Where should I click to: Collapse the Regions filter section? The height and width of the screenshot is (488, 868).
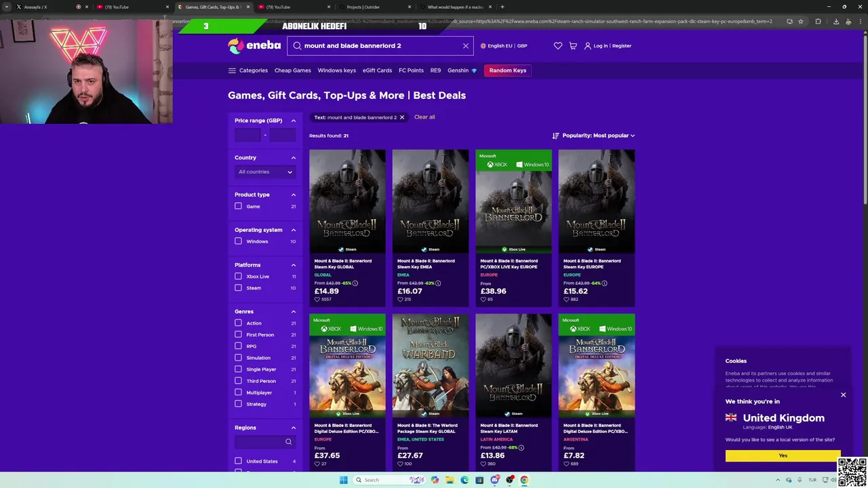pyautogui.click(x=294, y=428)
